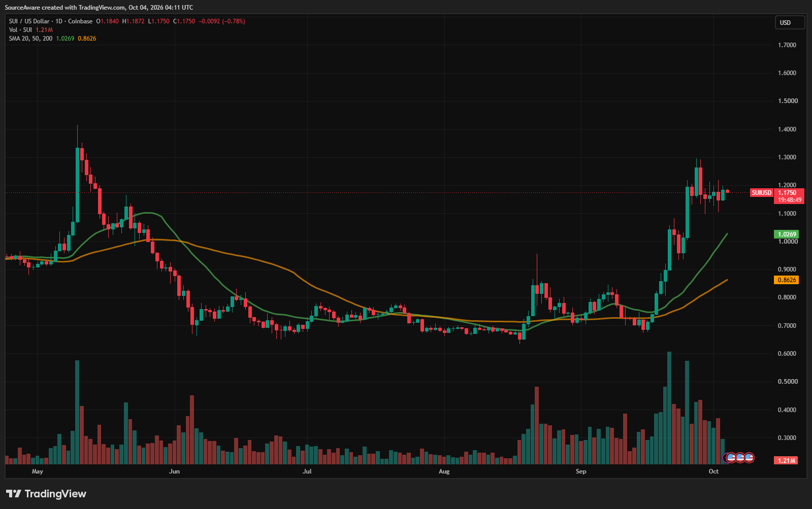The image size is (812, 509).
Task: Click the 1.5000 price scale label
Action: pyautogui.click(x=787, y=101)
